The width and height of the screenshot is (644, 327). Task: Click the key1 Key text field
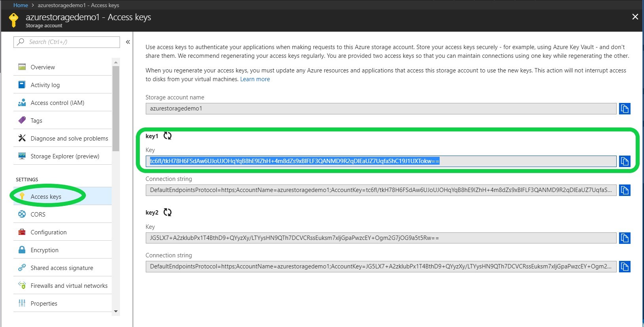(x=381, y=161)
